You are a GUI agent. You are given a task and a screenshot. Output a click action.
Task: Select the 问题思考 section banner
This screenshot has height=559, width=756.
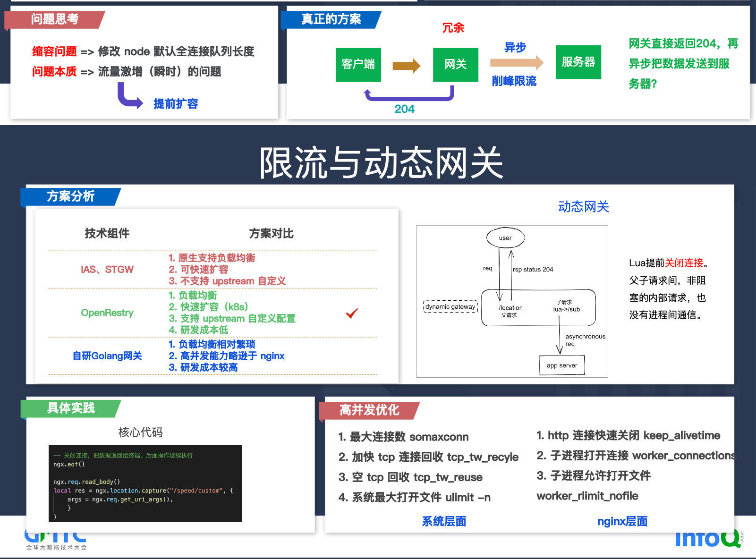pyautogui.click(x=54, y=19)
